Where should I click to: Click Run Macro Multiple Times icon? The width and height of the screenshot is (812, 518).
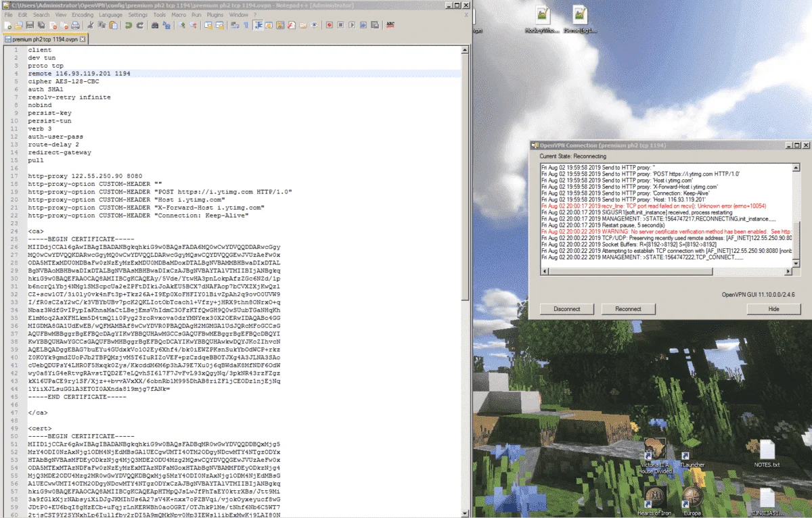click(363, 25)
